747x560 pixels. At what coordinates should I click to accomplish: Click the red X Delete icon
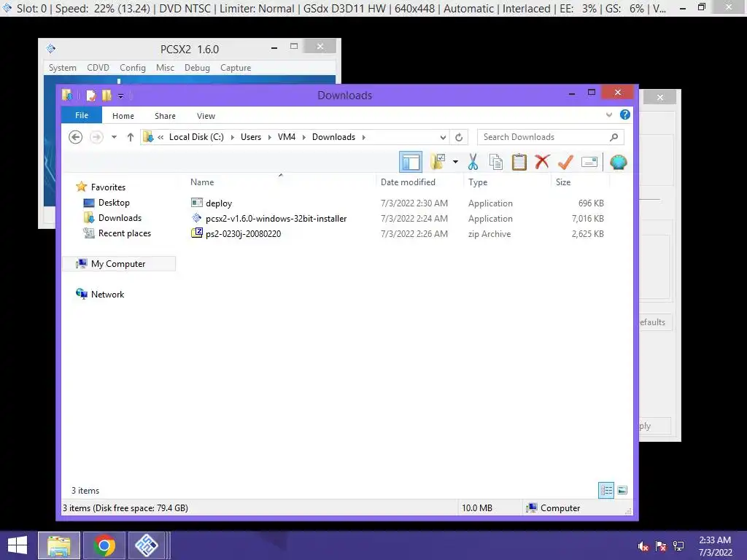click(542, 162)
